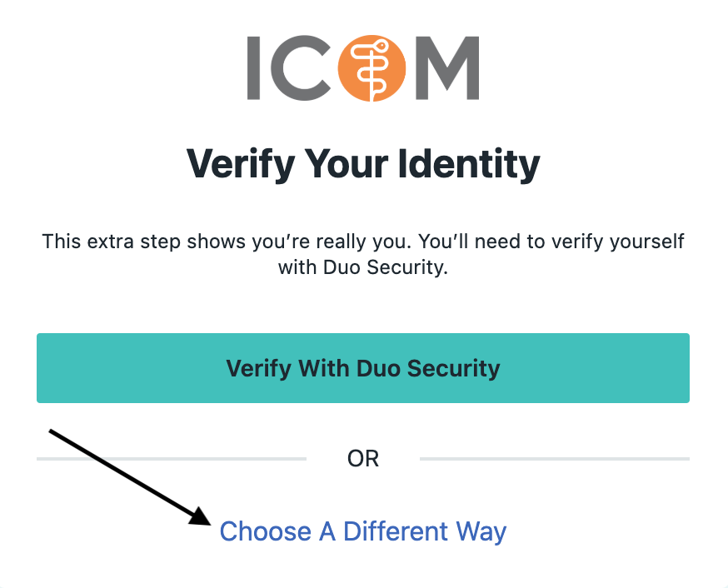Open the Choose A Different Way link
The width and height of the screenshot is (728, 588).
362,531
